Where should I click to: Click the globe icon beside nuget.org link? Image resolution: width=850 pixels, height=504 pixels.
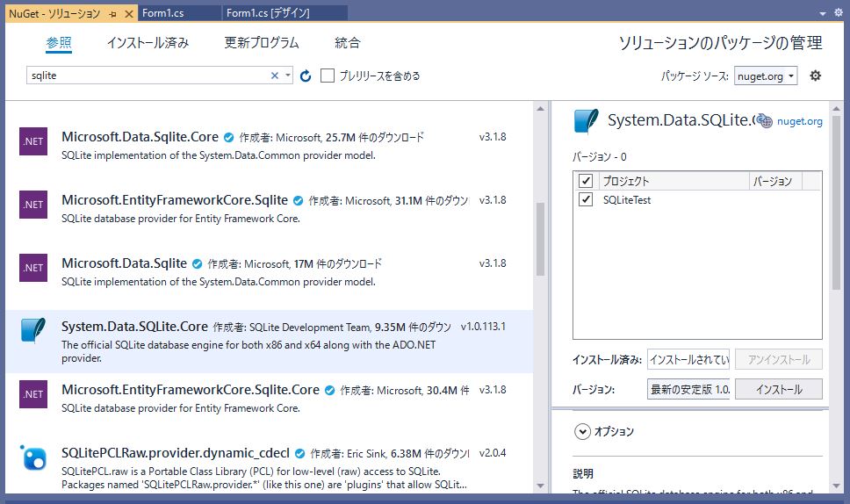click(764, 121)
